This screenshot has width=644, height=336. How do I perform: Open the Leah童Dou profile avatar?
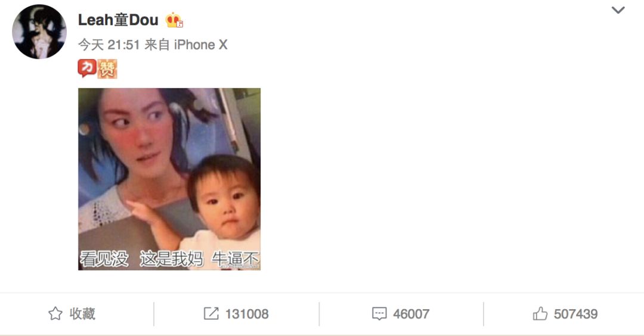[39, 32]
